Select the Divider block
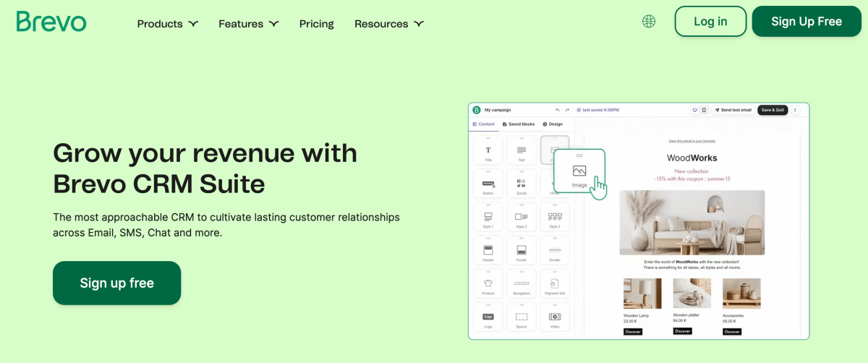This screenshot has height=363, width=868. click(x=555, y=252)
